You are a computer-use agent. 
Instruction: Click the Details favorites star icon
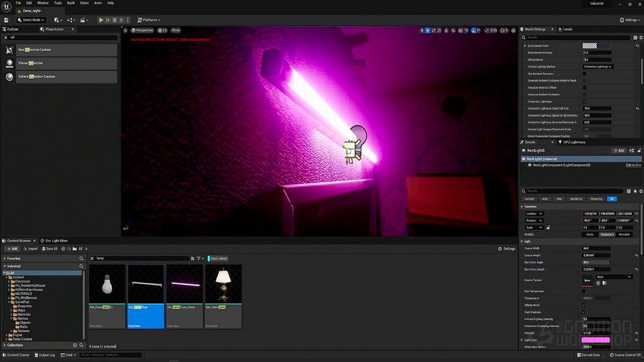635,191
